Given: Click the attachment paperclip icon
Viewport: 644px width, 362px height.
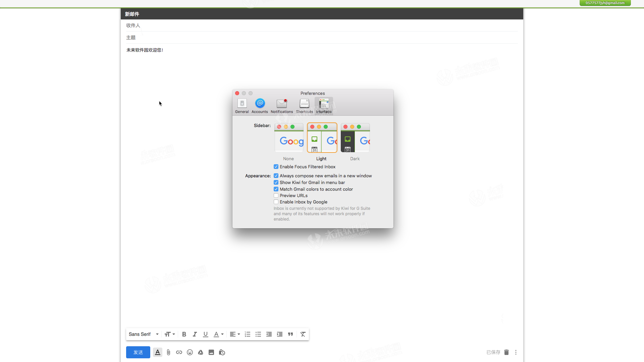Looking at the screenshot, I should pos(168,352).
